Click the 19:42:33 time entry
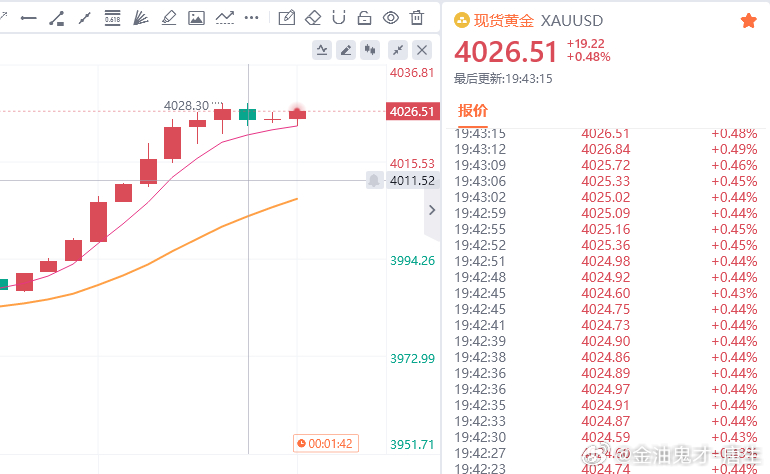 (480, 421)
